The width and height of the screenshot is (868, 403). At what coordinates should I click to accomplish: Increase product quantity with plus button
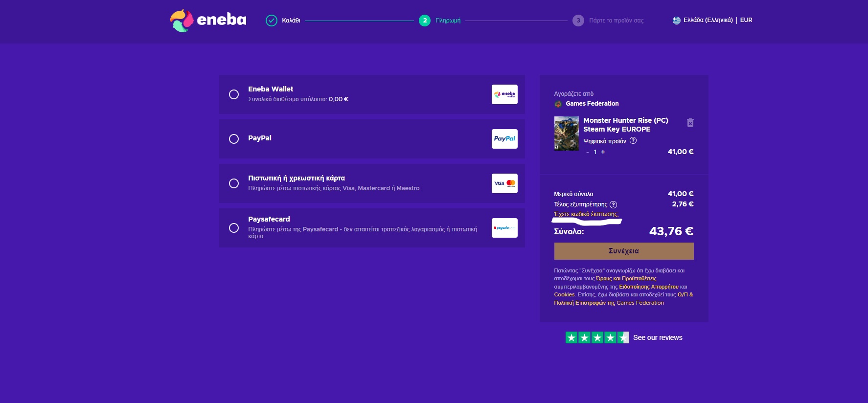(x=603, y=152)
